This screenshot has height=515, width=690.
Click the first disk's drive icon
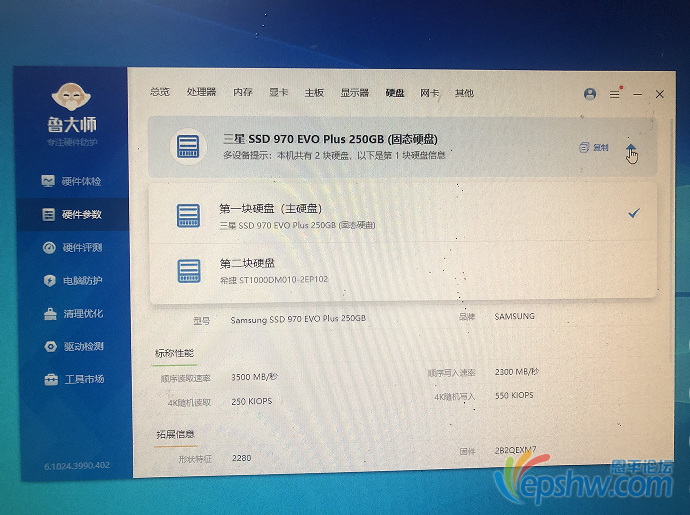188,216
